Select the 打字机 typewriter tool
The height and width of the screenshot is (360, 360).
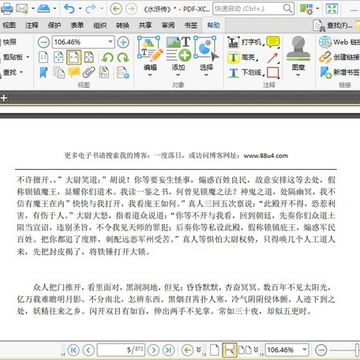[x=245, y=42]
